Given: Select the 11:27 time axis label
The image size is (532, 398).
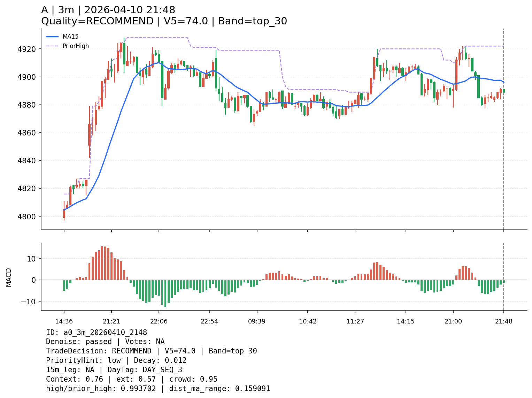Looking at the screenshot, I should click(355, 321).
